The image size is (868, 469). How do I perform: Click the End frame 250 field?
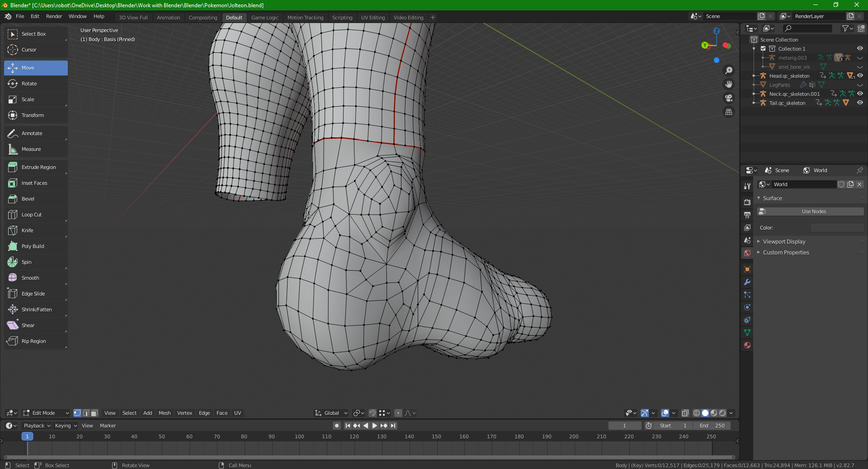point(712,426)
